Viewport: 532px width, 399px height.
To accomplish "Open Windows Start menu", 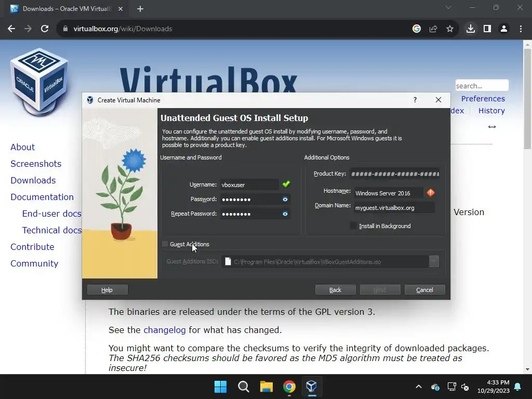I will [x=220, y=387].
